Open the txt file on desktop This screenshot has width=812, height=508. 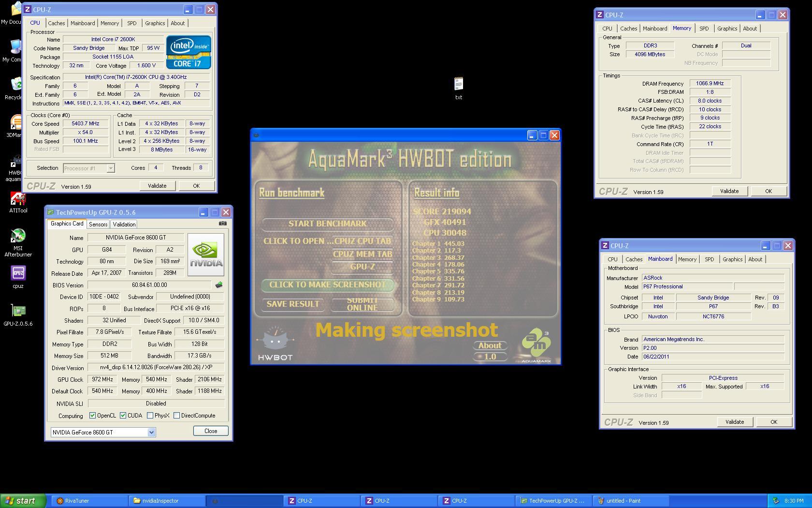[459, 88]
